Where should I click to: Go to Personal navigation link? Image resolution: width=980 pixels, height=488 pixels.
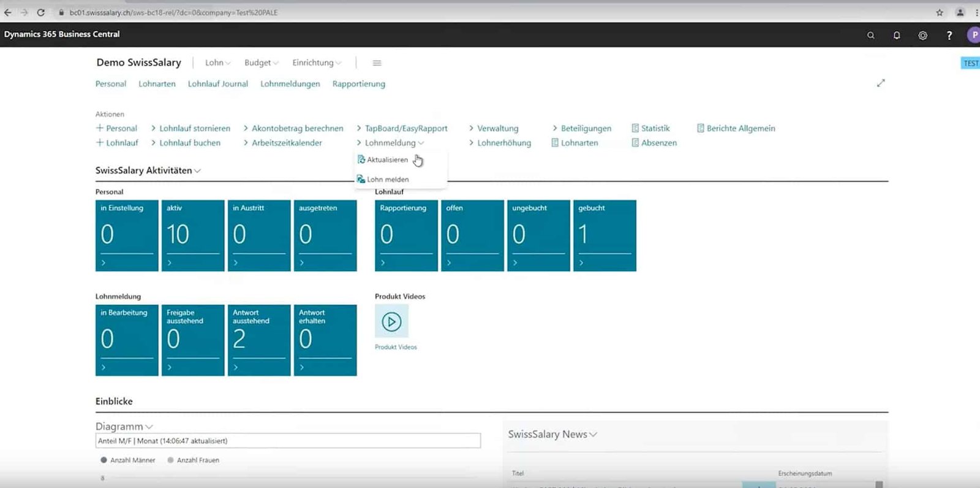111,84
